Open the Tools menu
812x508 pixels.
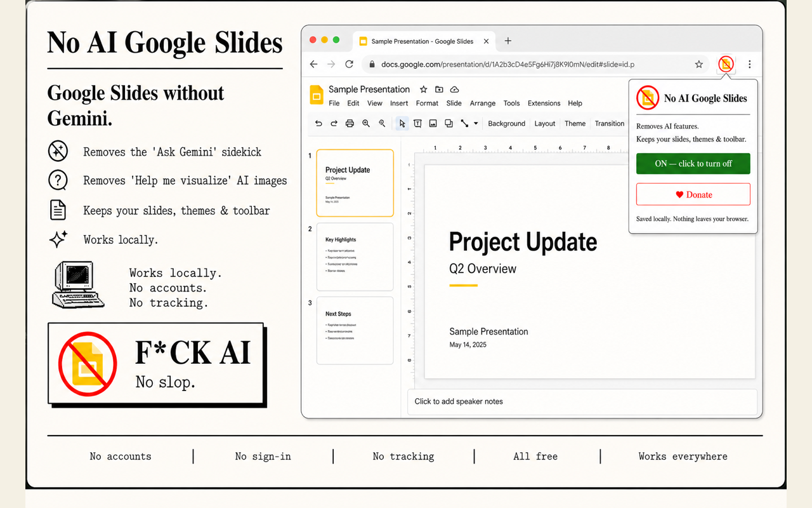[511, 103]
